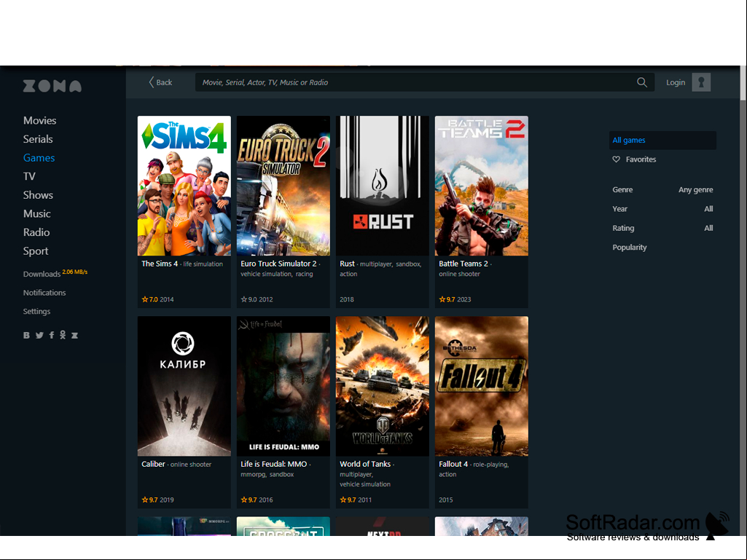The width and height of the screenshot is (747, 560).
Task: Open the Battle Teams 2 poster
Action: [482, 186]
